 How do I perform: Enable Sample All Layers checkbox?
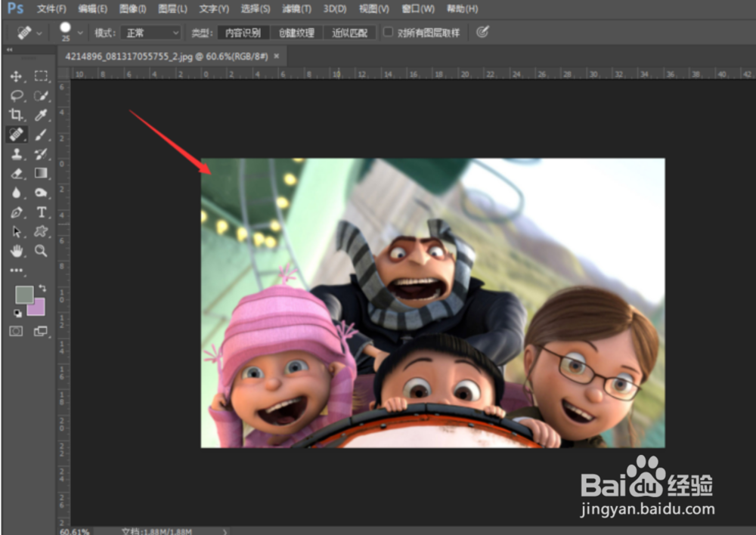[x=388, y=32]
